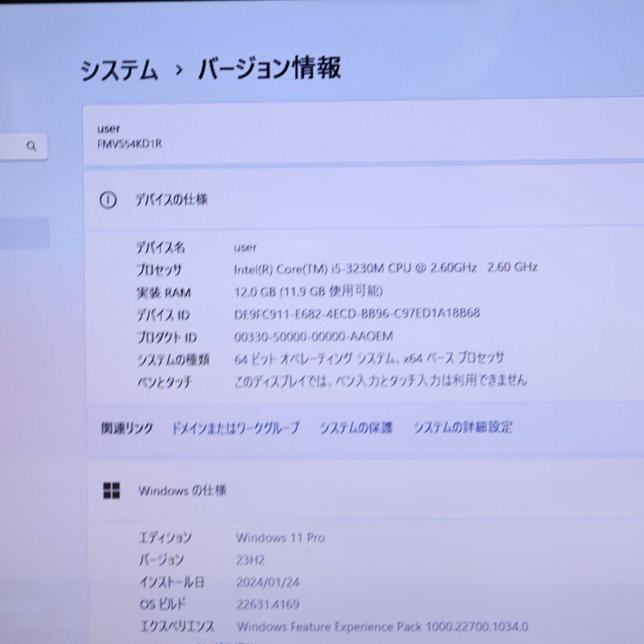Click the バージョン情報 page title

(269, 69)
